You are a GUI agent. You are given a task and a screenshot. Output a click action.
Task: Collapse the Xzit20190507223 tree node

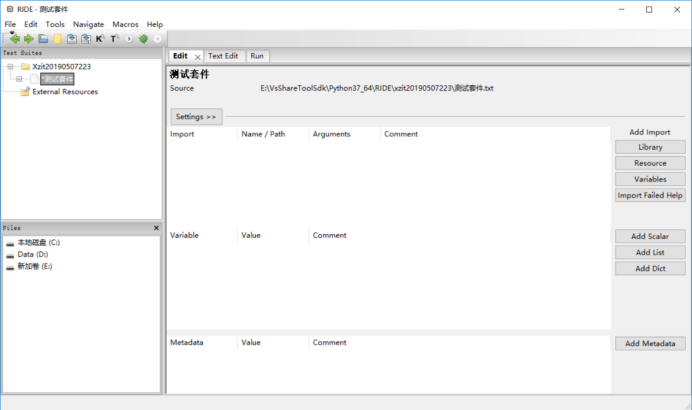tap(10, 67)
